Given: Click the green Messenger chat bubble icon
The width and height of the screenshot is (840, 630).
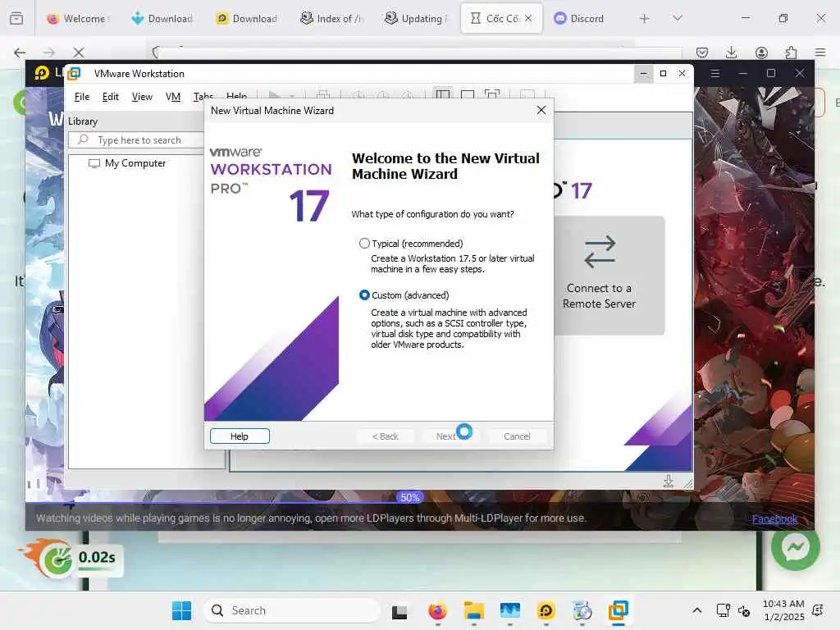Looking at the screenshot, I should pyautogui.click(x=796, y=547).
